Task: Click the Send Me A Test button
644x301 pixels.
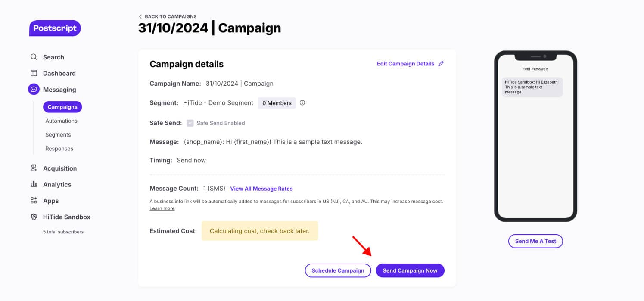Action: [x=535, y=241]
